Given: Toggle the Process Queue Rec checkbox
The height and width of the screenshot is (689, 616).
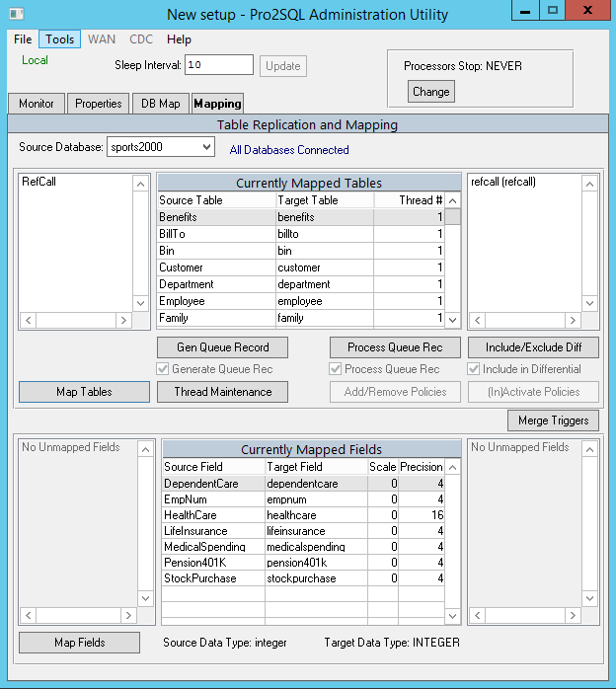Looking at the screenshot, I should pos(336,368).
